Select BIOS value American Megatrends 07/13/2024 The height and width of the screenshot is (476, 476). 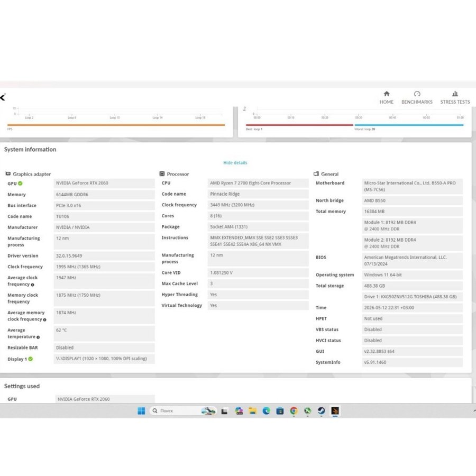412,261
